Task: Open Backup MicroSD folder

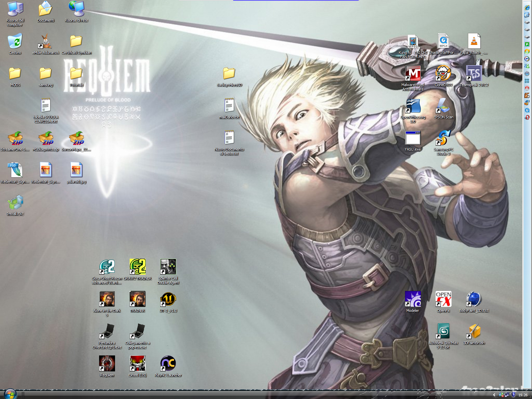Action: point(229,77)
